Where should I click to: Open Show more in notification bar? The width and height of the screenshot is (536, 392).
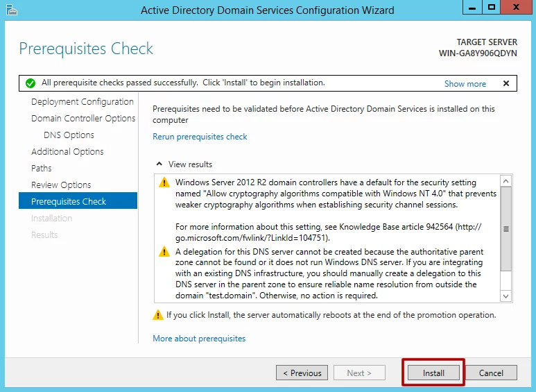tap(465, 84)
